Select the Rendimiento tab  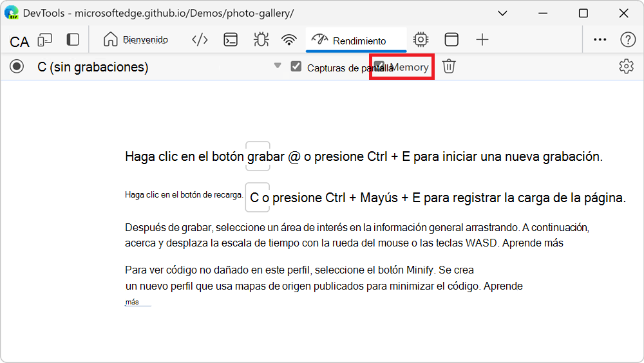[355, 40]
